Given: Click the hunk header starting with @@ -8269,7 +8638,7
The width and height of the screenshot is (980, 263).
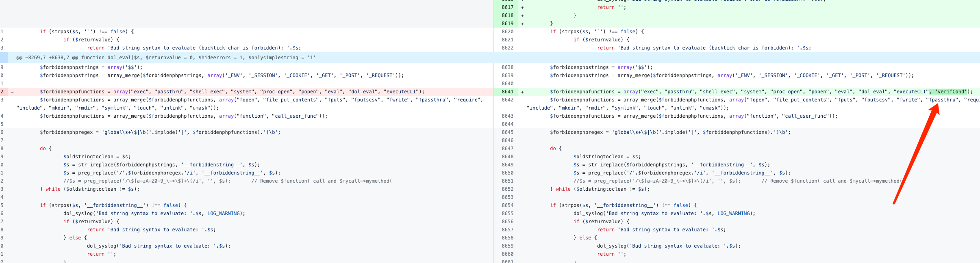Looking at the screenshot, I should [166, 58].
